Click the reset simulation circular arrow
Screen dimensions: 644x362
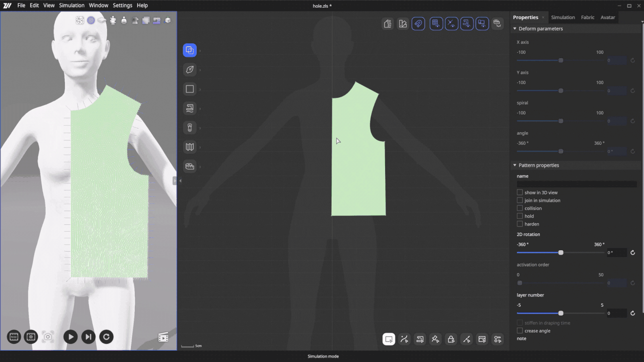click(x=106, y=337)
